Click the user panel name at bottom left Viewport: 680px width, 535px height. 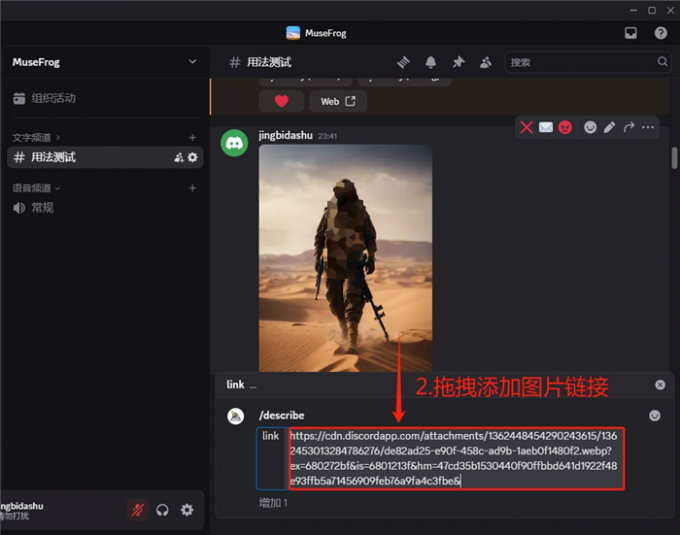[x=22, y=506]
